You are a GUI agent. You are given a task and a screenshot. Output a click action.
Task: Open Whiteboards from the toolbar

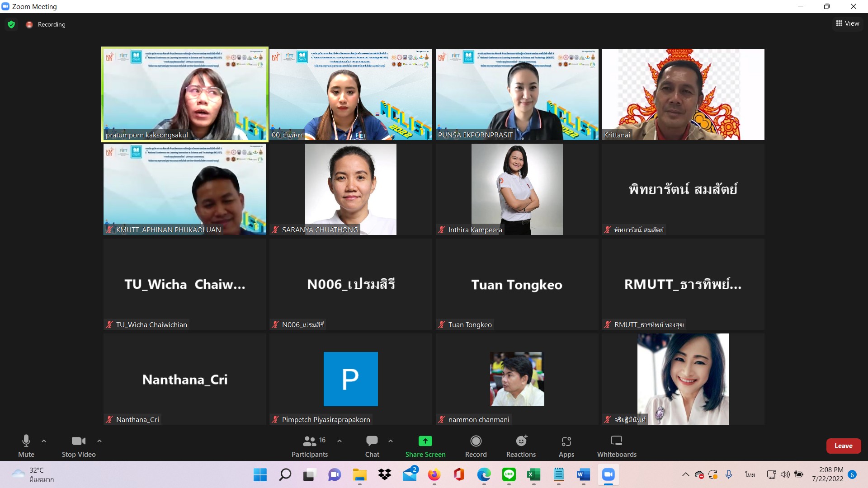(616, 446)
